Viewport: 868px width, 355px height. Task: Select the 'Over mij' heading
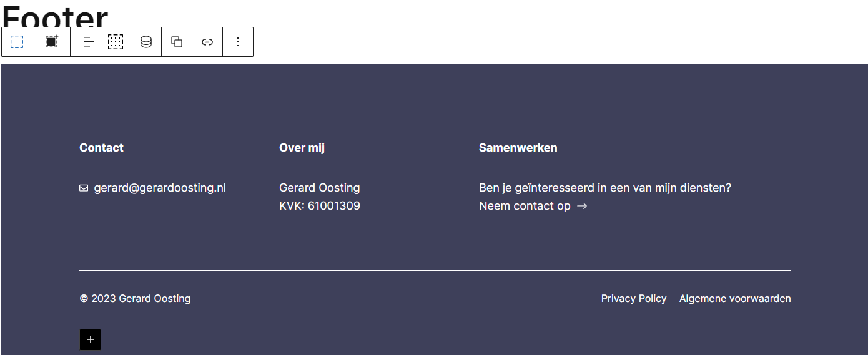[x=302, y=148]
